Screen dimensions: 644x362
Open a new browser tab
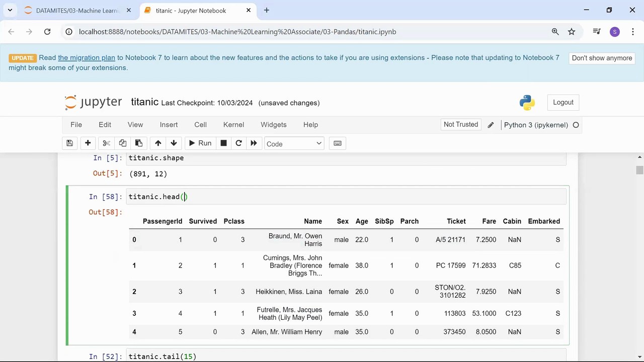click(266, 10)
